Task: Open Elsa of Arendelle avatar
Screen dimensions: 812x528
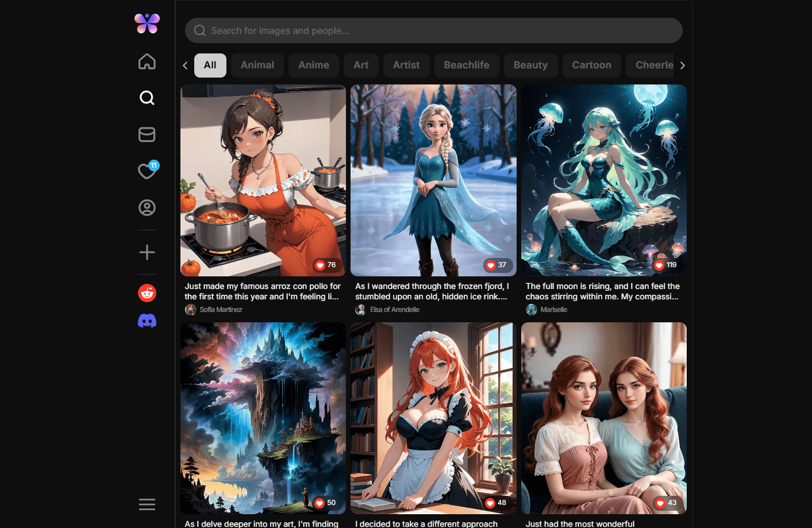Action: coord(361,310)
